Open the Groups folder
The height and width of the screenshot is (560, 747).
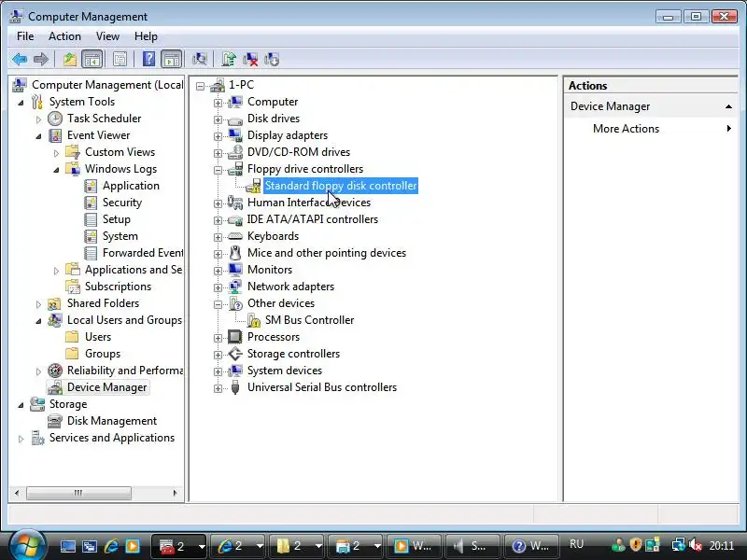103,354
